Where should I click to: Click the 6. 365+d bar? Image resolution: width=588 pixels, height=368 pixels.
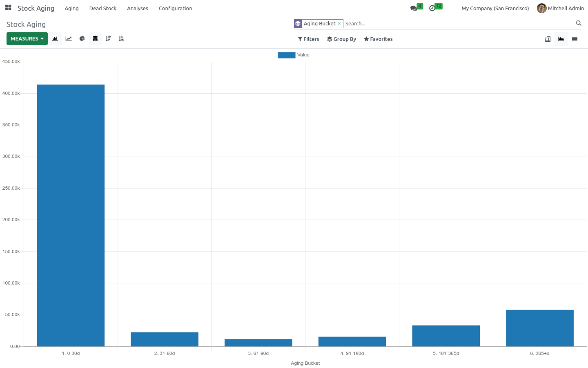[540, 328]
